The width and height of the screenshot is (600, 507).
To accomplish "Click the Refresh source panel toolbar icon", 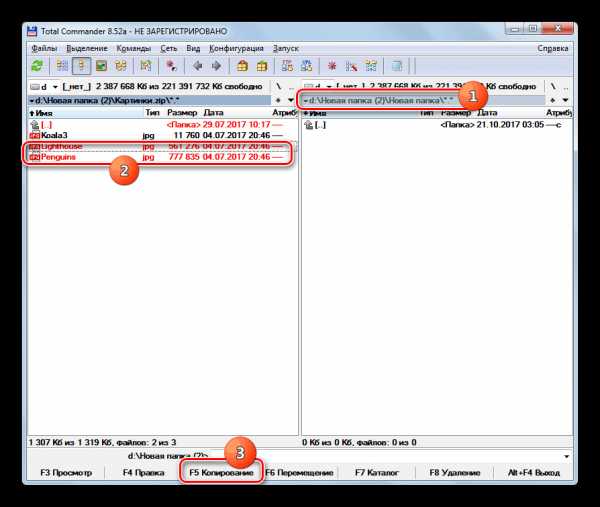I will click(x=37, y=66).
